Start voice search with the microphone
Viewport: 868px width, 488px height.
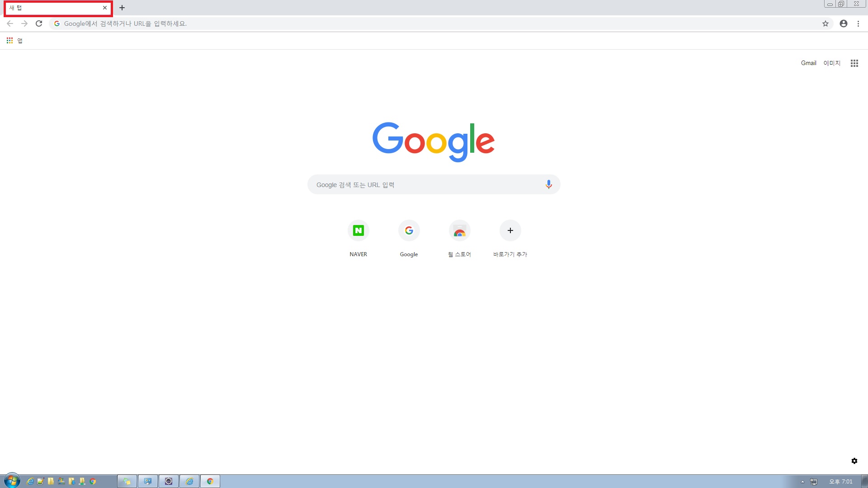coord(548,184)
